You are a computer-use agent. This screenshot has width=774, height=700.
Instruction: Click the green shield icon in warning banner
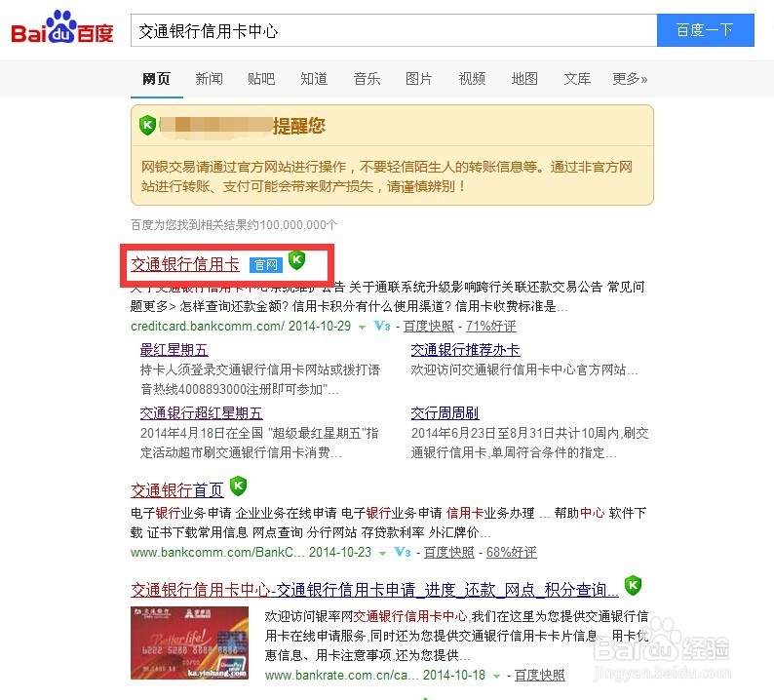(147, 126)
